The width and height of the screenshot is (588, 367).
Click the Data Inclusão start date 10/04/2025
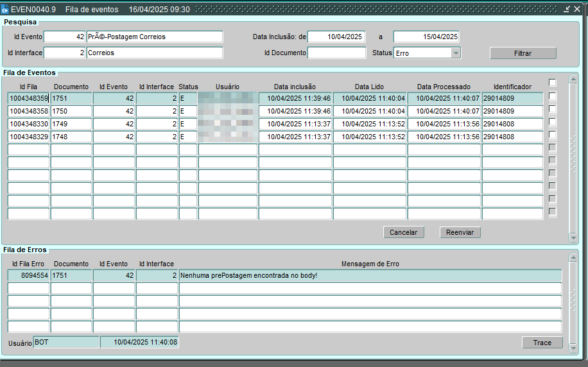[x=336, y=37]
